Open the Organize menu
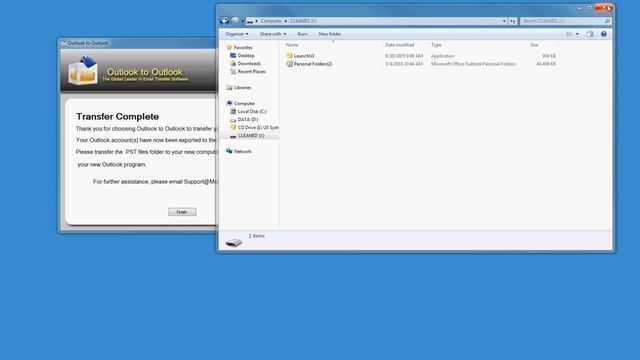 pos(237,34)
